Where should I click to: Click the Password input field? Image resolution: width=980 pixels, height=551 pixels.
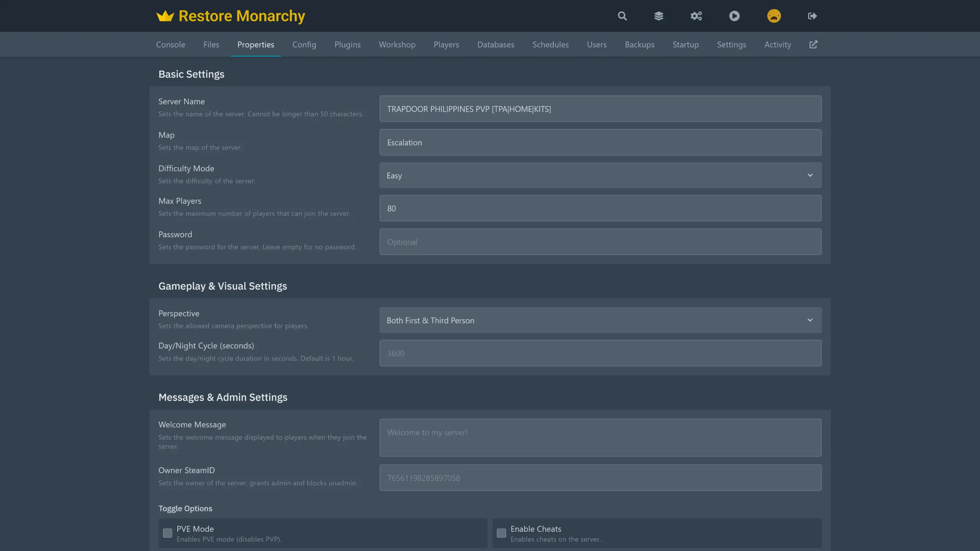pyautogui.click(x=600, y=242)
